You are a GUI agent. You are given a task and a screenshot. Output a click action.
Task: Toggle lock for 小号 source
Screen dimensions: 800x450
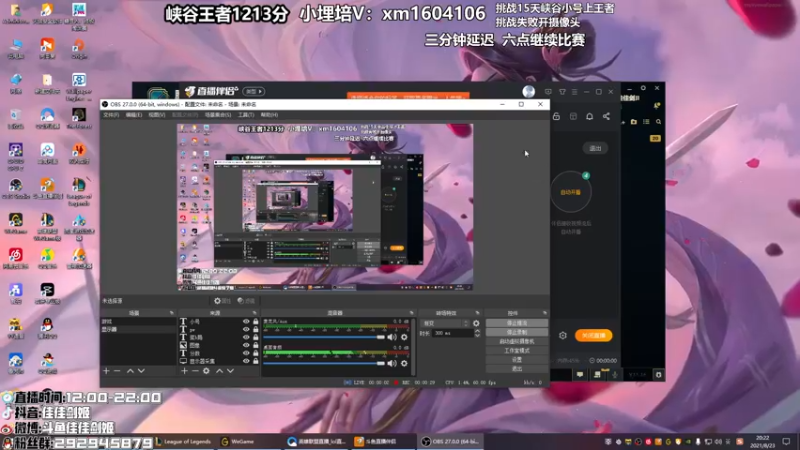point(256,321)
